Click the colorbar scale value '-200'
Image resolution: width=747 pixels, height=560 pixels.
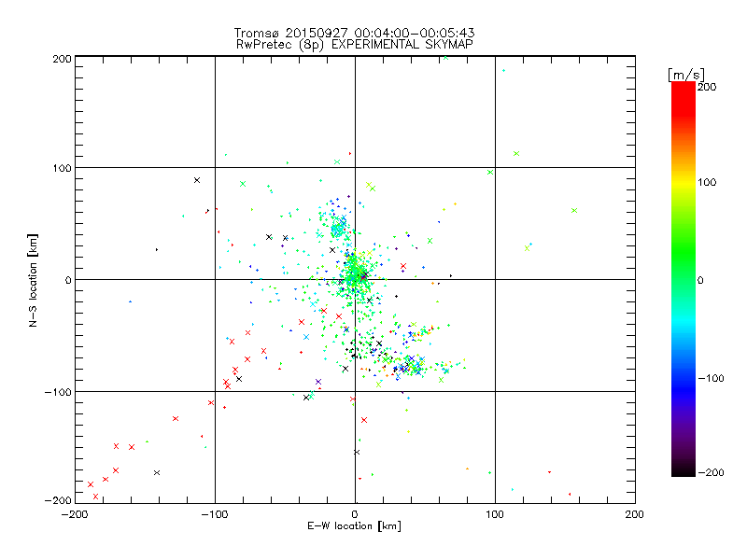coord(711,472)
